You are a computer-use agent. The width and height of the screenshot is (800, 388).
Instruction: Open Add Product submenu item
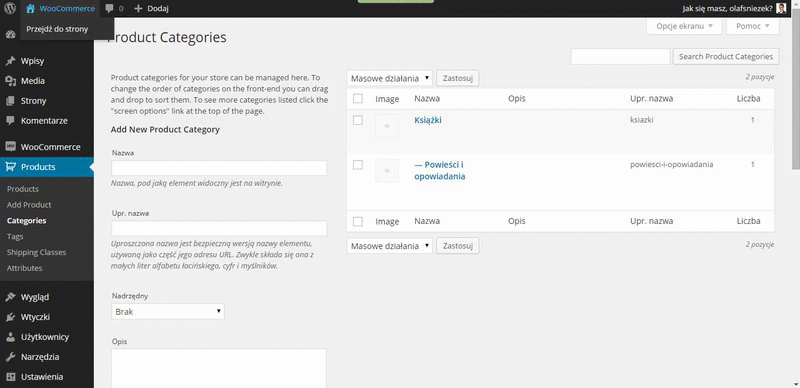click(29, 205)
